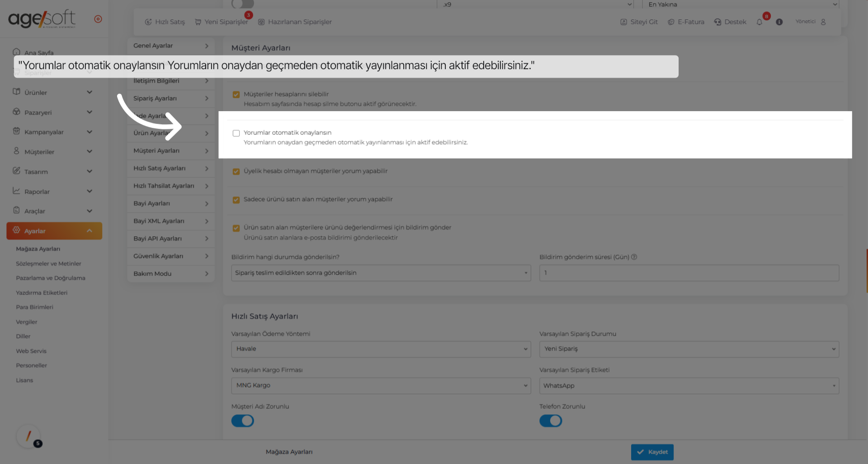Select Müşteri Ayarları settings tab
This screenshot has width=868, height=464.
pyautogui.click(x=171, y=151)
